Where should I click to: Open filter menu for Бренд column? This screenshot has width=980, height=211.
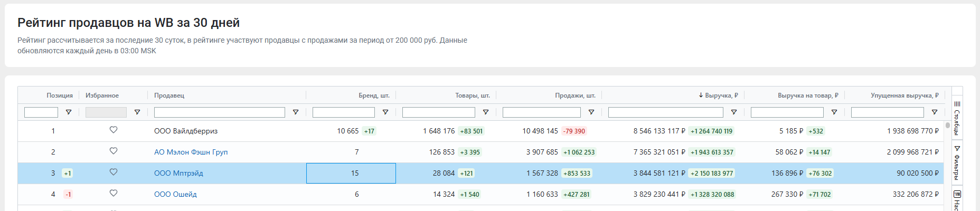385,112
